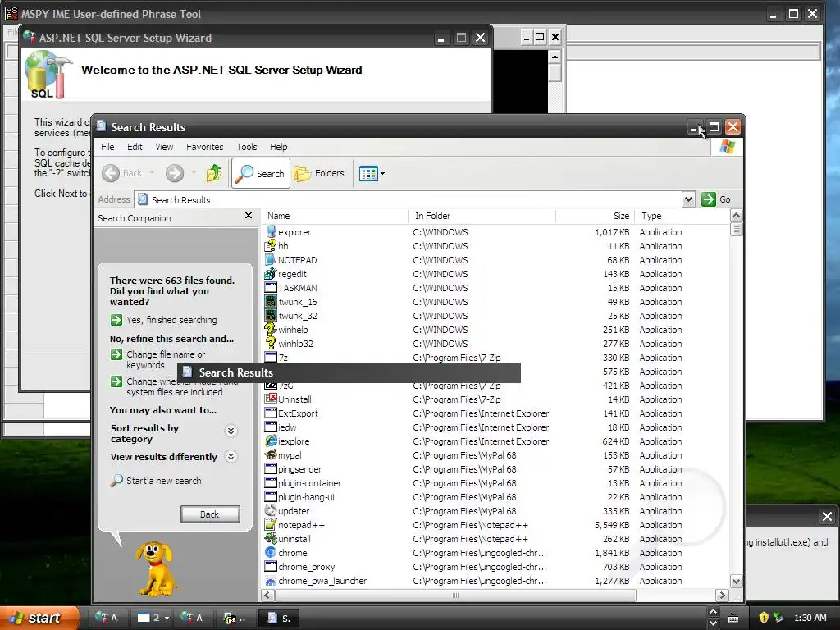Select the Uninstall icon in 7-Zip folder

click(271, 399)
